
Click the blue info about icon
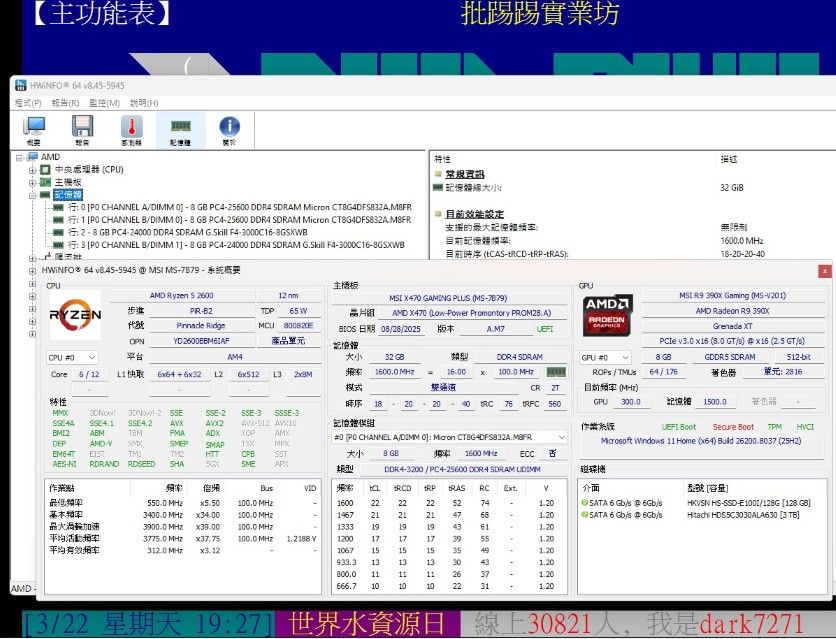pyautogui.click(x=229, y=130)
